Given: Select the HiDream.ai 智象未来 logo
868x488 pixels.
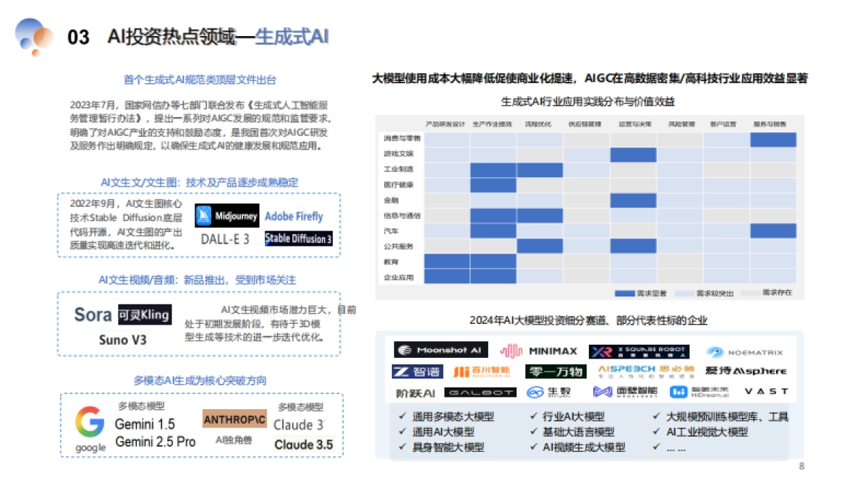Looking at the screenshot, I should (x=698, y=390).
